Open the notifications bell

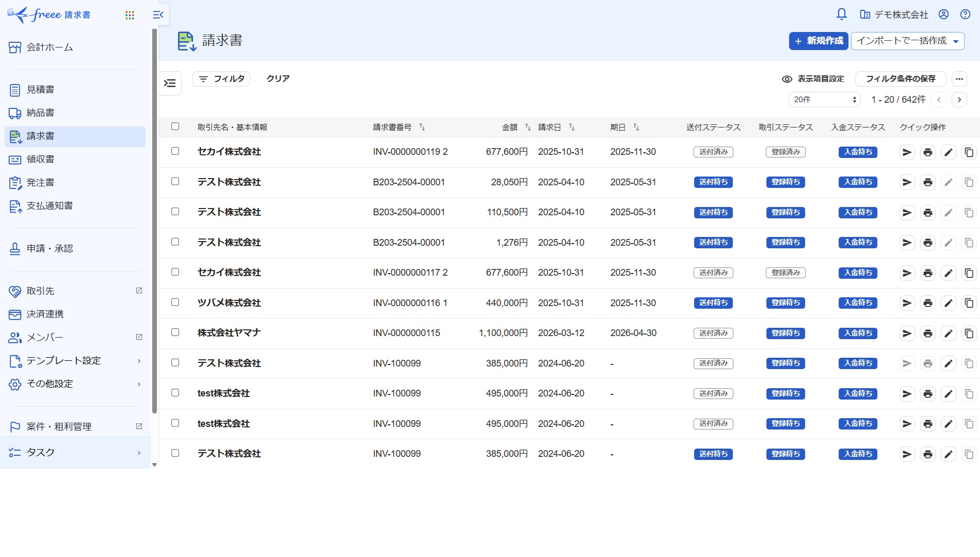point(841,14)
